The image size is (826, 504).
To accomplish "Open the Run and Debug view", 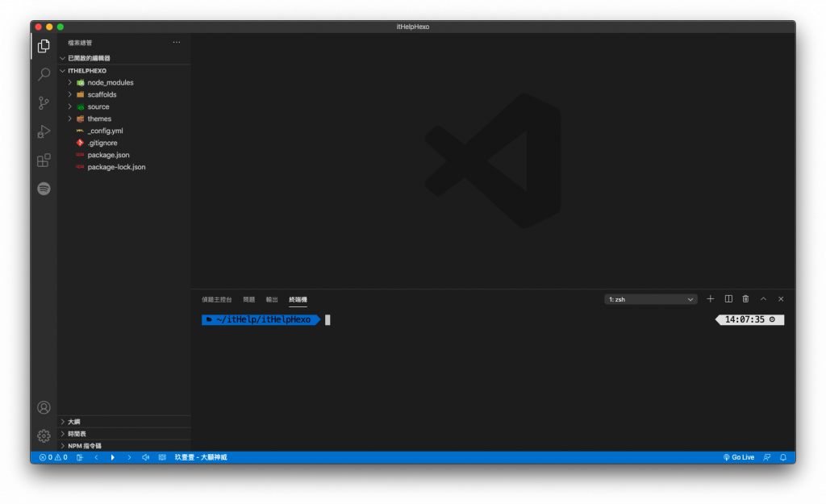I will 44,131.
